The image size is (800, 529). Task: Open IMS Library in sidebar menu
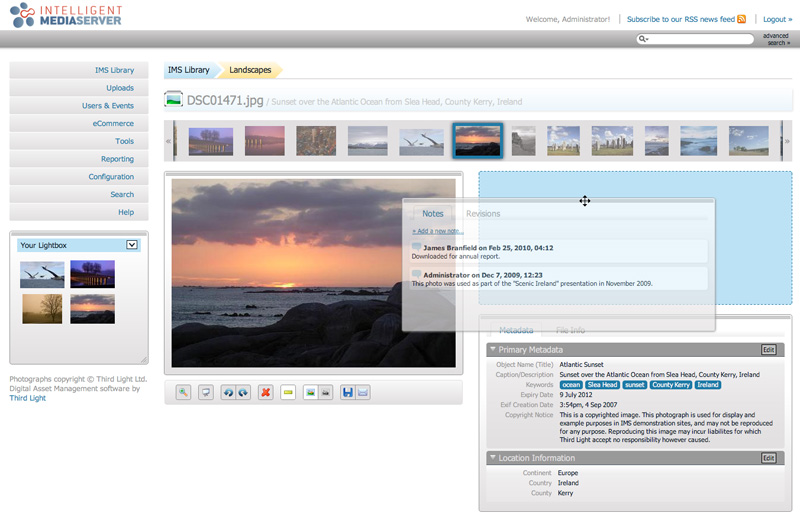(x=79, y=70)
